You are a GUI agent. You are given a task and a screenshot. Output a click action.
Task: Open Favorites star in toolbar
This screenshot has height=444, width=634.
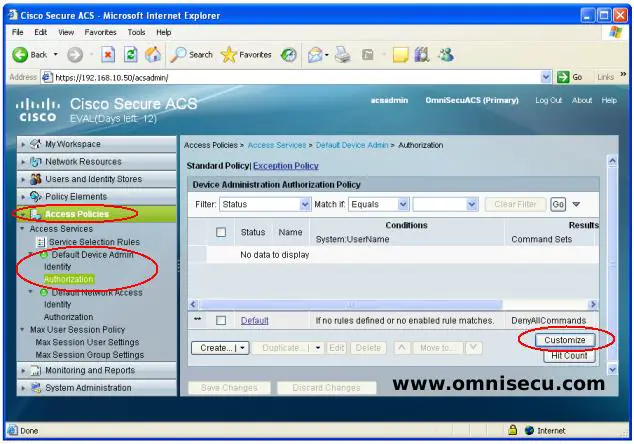coord(229,55)
